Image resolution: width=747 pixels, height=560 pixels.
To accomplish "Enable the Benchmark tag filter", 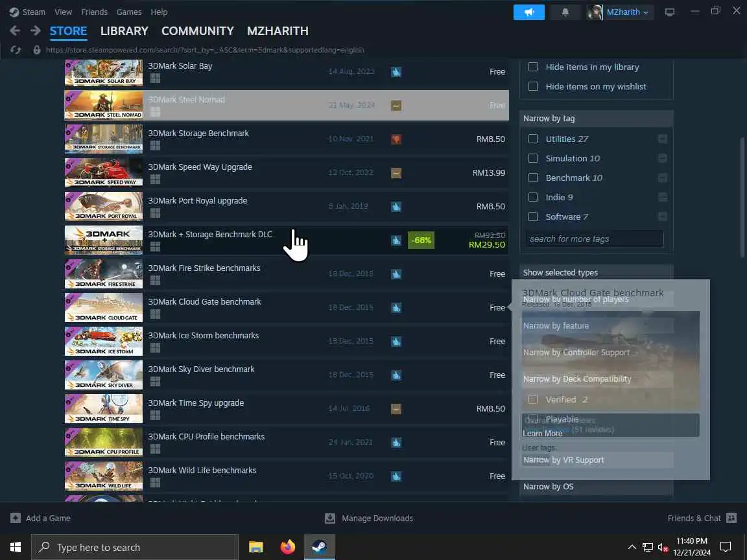I will coord(533,178).
